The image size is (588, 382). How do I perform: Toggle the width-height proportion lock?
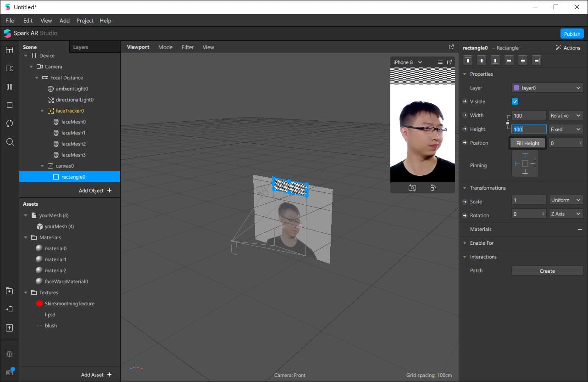tap(507, 122)
